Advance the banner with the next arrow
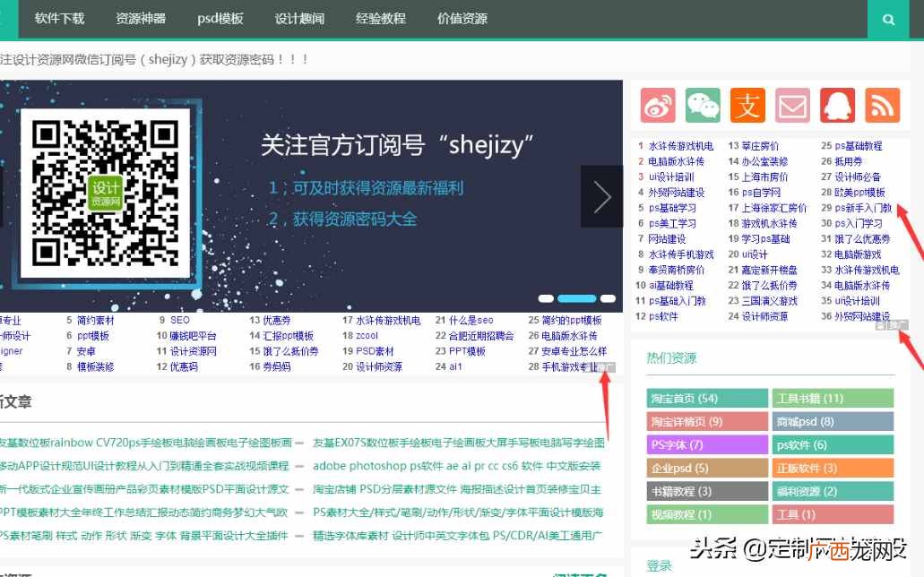924x577 pixels. click(x=601, y=196)
